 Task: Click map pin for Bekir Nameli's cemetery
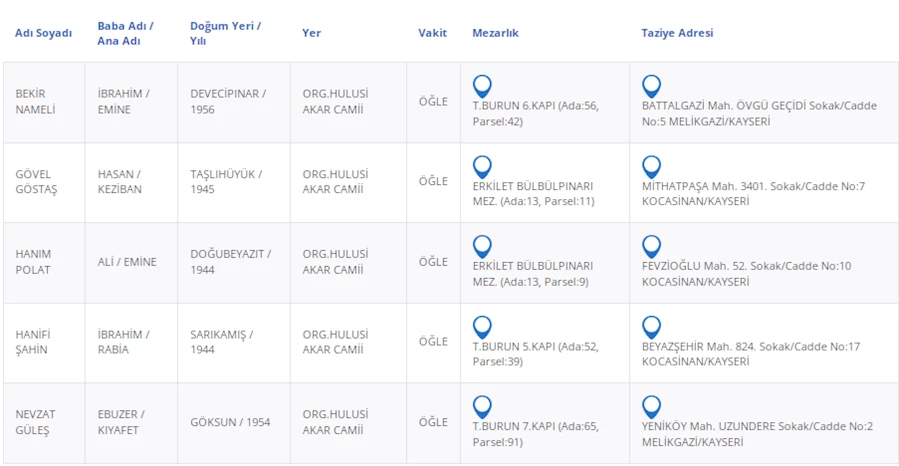pyautogui.click(x=482, y=86)
